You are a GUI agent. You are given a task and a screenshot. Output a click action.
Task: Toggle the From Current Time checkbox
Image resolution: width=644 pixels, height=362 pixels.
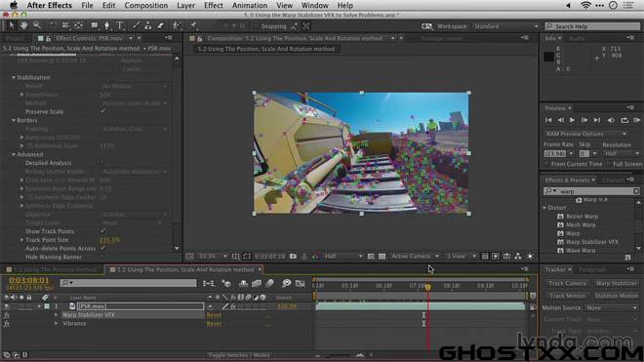(547, 164)
